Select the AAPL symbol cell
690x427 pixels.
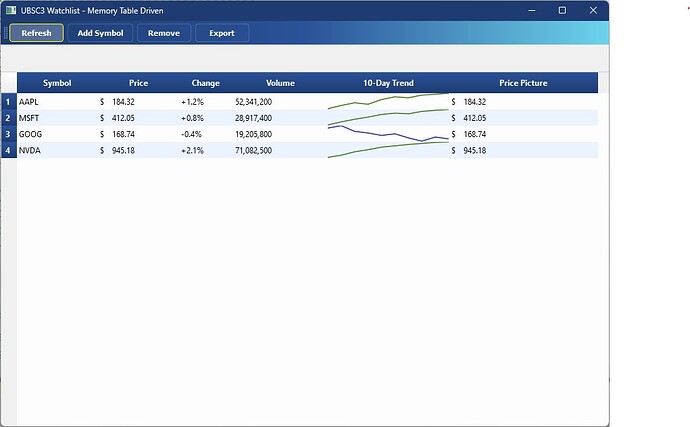pos(57,102)
